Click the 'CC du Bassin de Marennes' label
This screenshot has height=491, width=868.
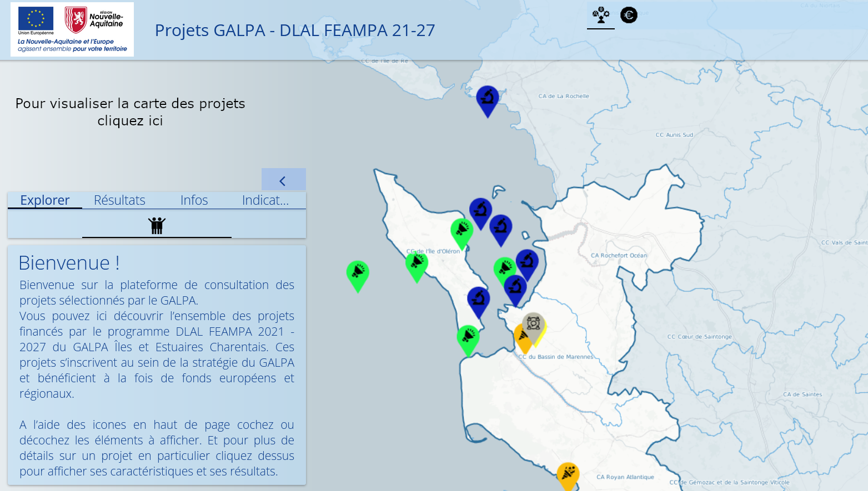point(556,357)
